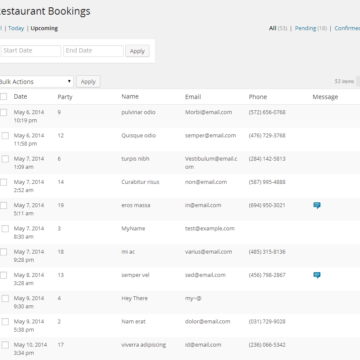The image size is (360, 360).
Task: Tick the viverra adipiscing booking checkbox
Action: tap(5, 345)
